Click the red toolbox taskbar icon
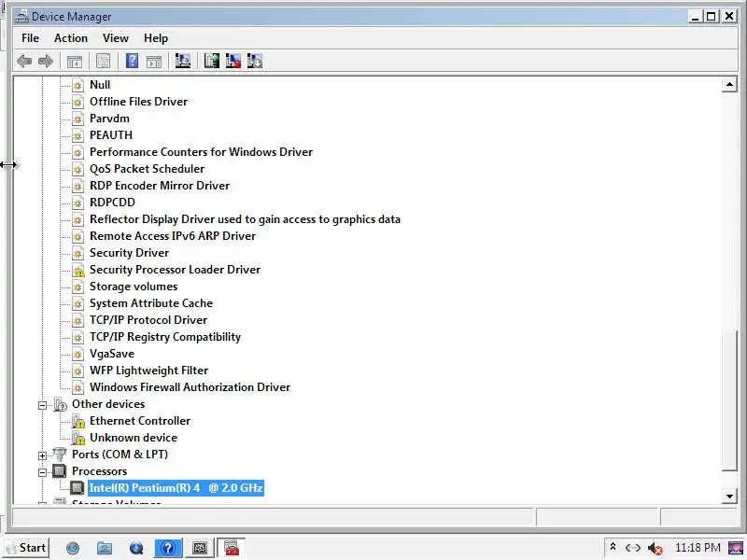Screen dimensions: 747x560 232,548
